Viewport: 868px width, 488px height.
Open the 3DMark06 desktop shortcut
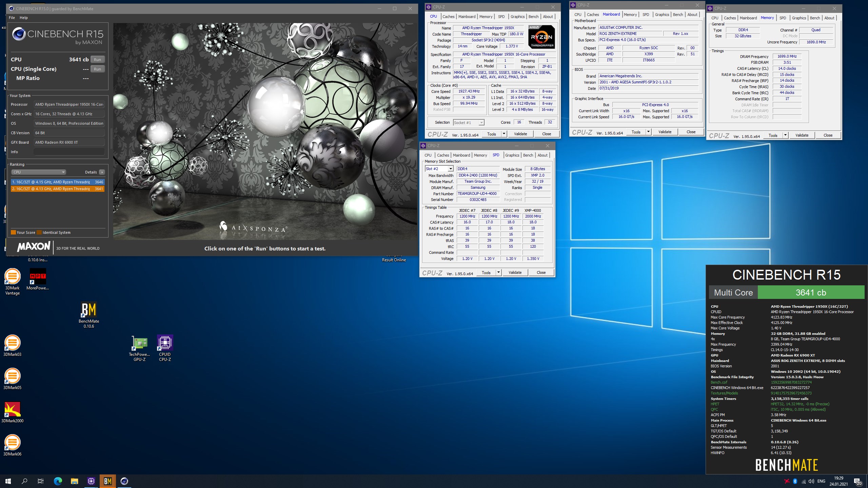[x=13, y=445]
